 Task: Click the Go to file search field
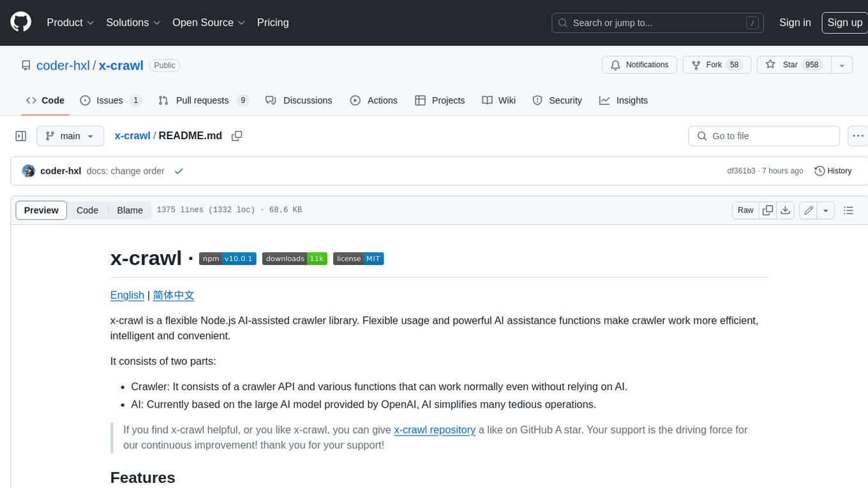pos(764,136)
